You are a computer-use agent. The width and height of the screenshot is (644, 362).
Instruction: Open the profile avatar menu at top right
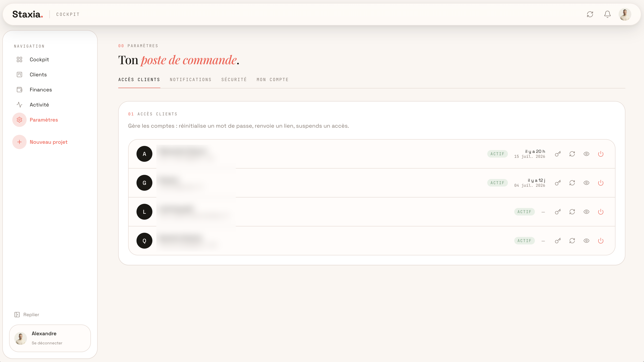tap(625, 14)
